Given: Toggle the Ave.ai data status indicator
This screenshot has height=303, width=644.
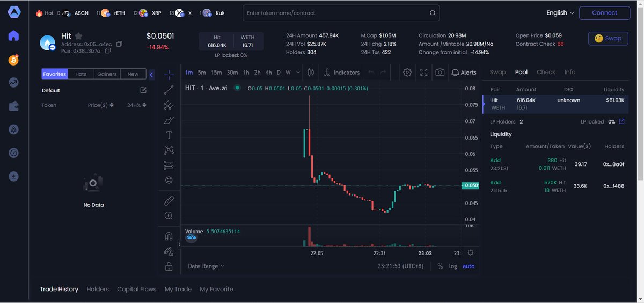Looking at the screenshot, I should click(x=237, y=88).
